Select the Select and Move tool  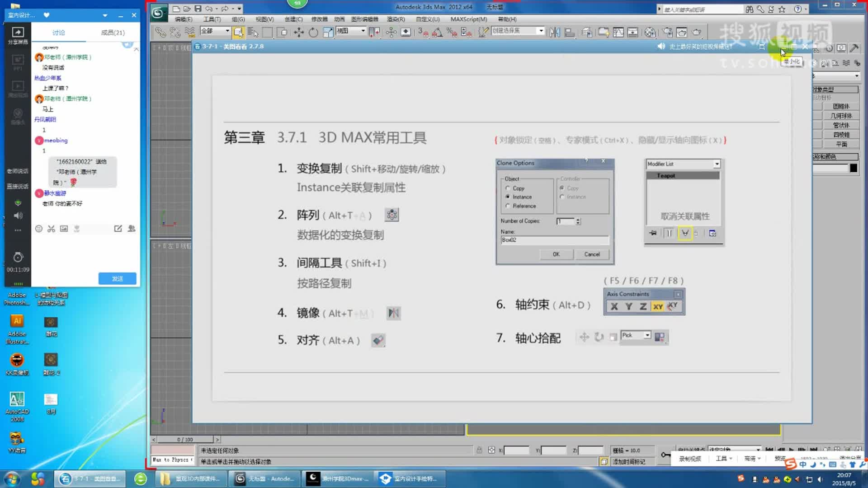point(298,32)
